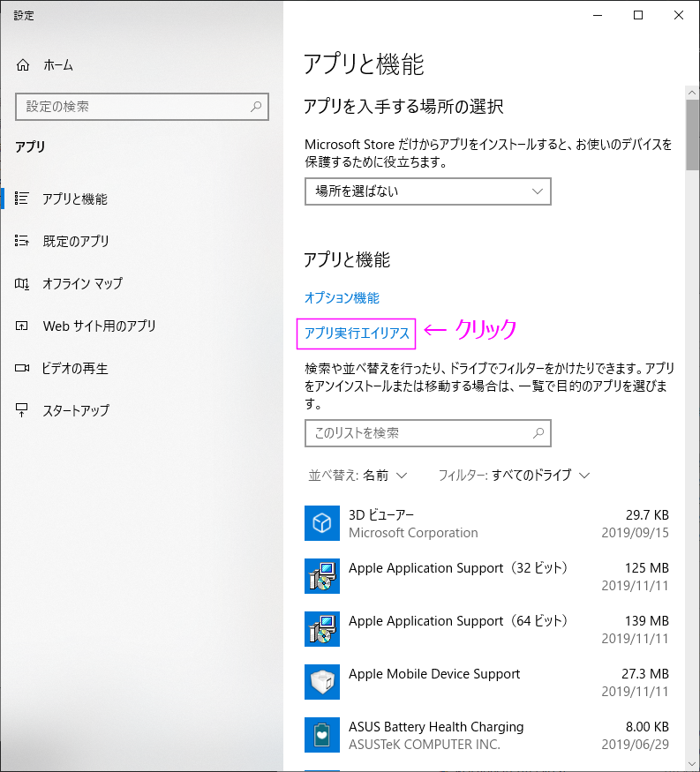Screen dimensions: 700x772
Task: Open the 並べ替え: 名前 sort dropdown
Action: [358, 476]
